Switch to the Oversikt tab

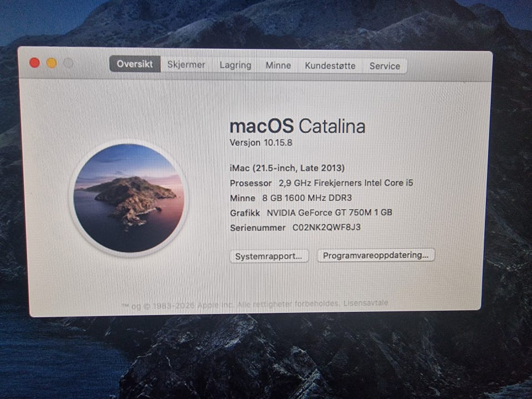click(x=135, y=64)
